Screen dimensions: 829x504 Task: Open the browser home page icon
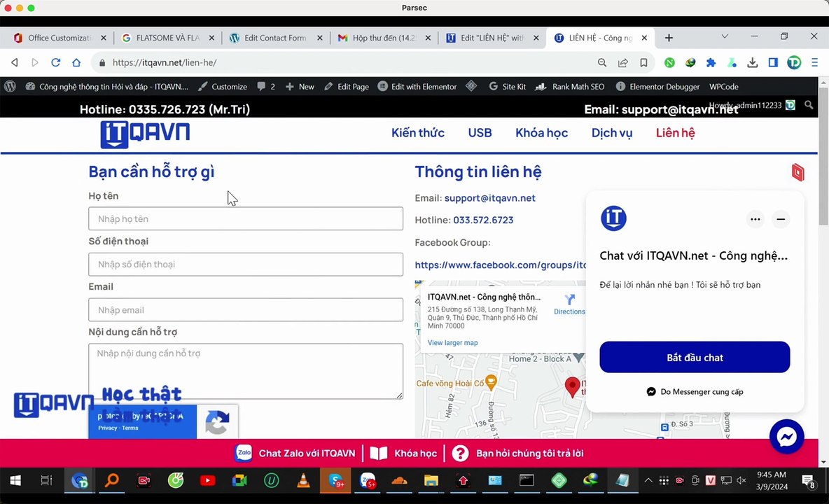point(76,62)
